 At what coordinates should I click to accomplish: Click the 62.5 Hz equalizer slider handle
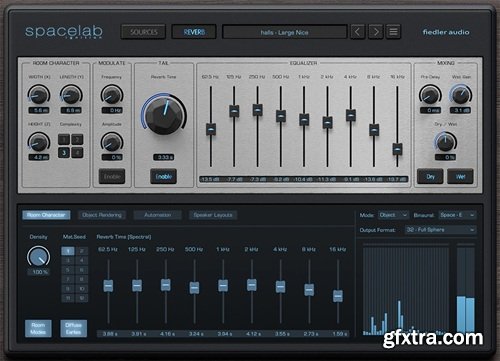click(x=211, y=129)
